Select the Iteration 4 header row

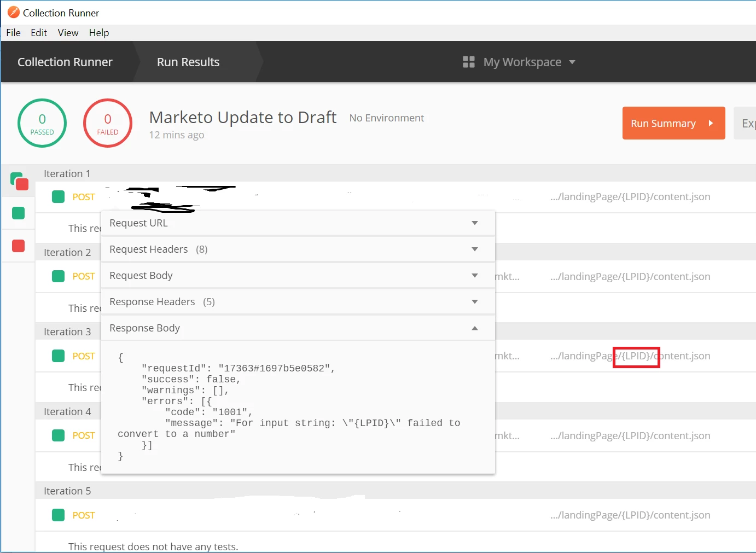click(x=396, y=411)
